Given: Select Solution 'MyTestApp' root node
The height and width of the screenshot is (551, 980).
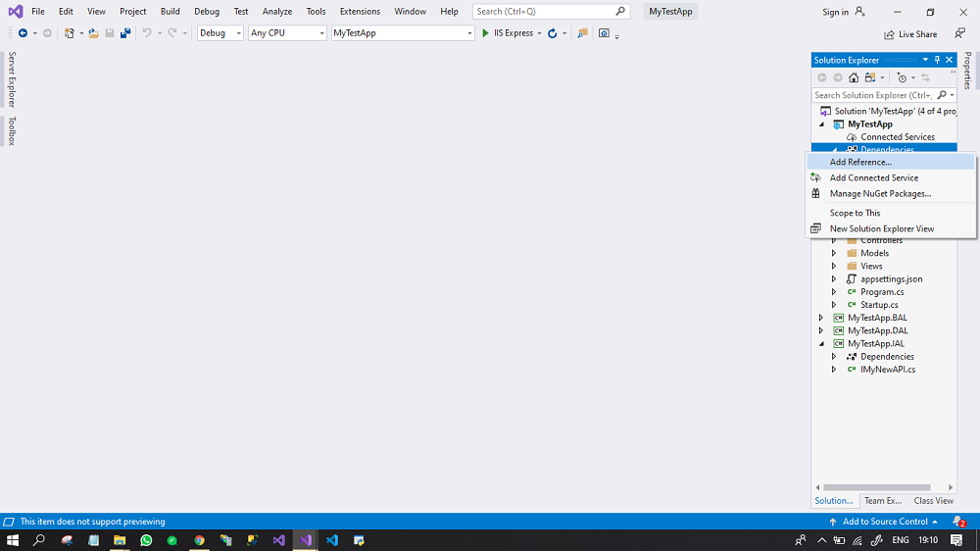Looking at the screenshot, I should (x=890, y=112).
